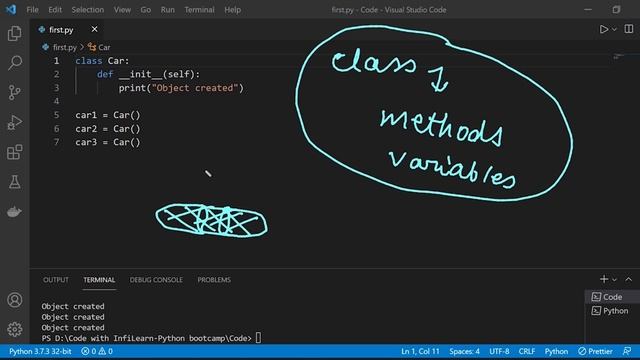
Task: Click the Prettier status item
Action: point(595,351)
